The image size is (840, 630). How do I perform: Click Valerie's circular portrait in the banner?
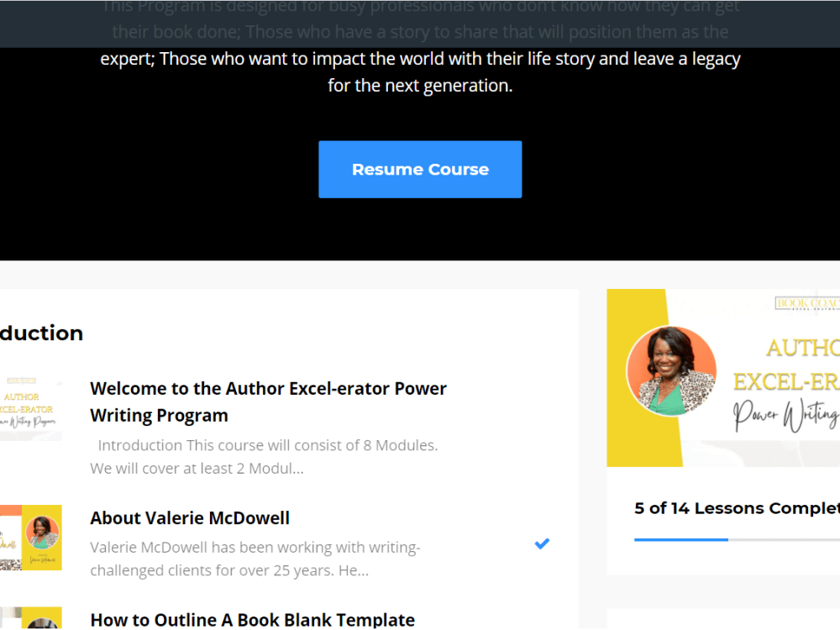tap(671, 371)
